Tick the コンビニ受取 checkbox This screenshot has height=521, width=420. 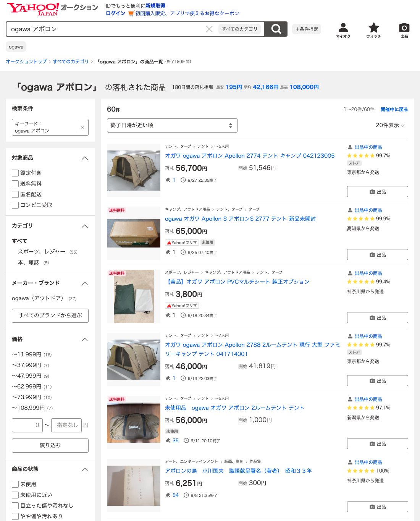pos(15,205)
